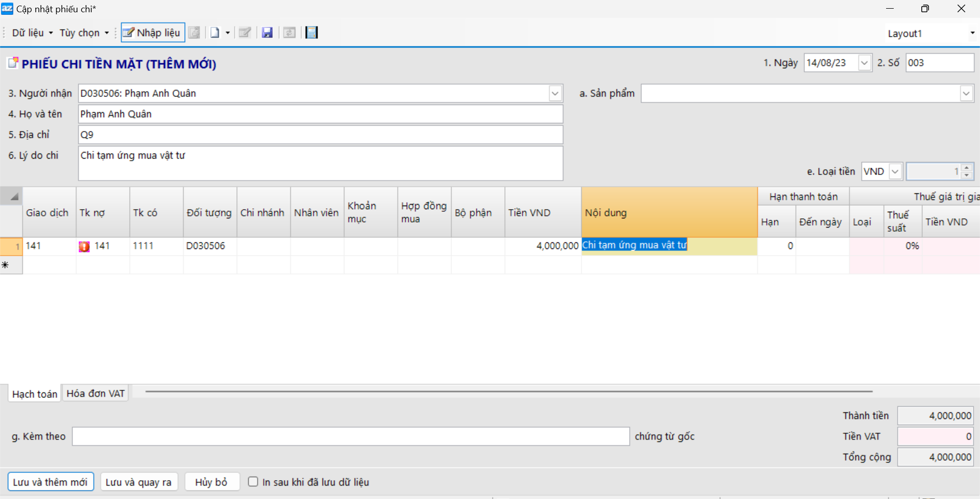Click the blue floppy disk save icon

coord(267,33)
